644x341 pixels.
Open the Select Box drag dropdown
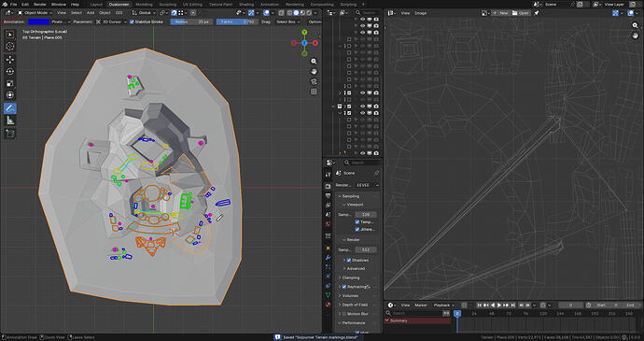287,21
